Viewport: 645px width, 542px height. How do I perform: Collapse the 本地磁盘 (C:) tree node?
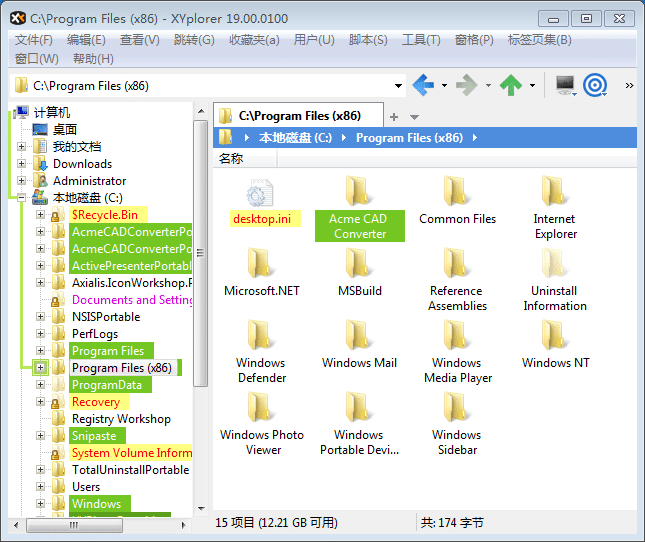click(x=21, y=198)
